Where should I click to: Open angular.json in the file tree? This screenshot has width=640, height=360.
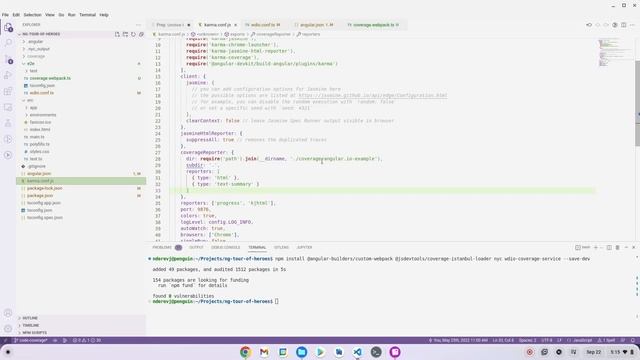click(81, 173)
